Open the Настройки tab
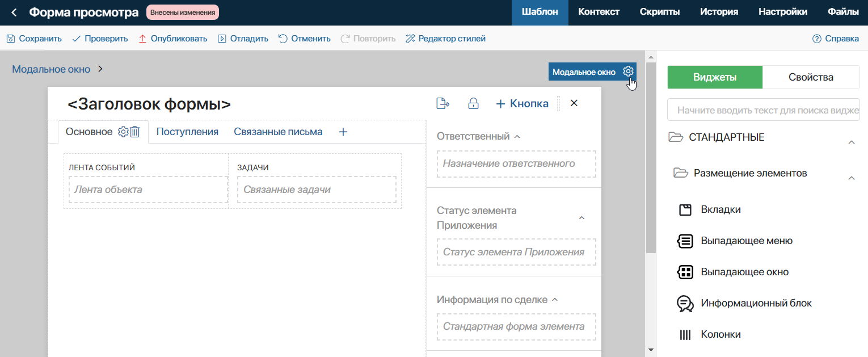The height and width of the screenshot is (357, 868). pyautogui.click(x=783, y=12)
